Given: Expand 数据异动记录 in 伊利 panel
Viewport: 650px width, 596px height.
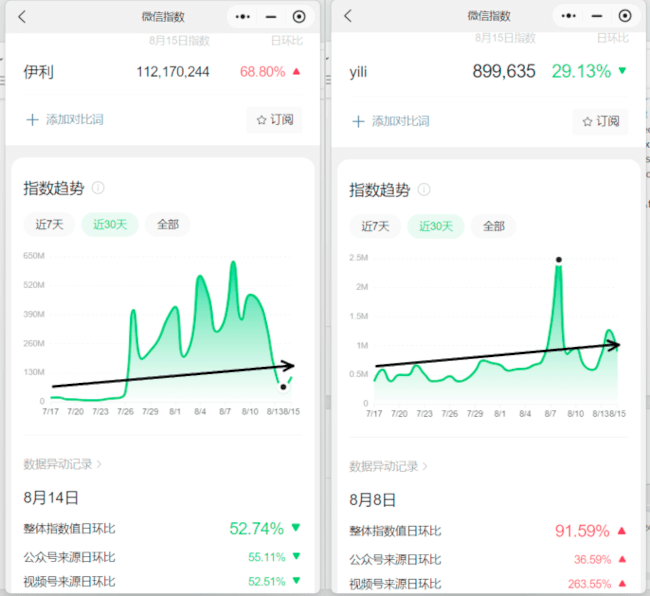Looking at the screenshot, I should point(62,464).
